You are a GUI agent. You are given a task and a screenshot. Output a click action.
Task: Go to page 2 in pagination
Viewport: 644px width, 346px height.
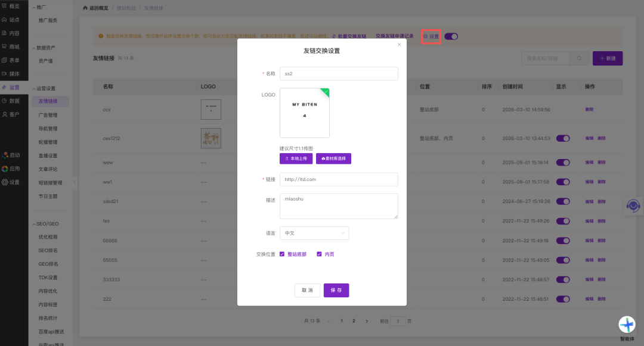[354, 321]
